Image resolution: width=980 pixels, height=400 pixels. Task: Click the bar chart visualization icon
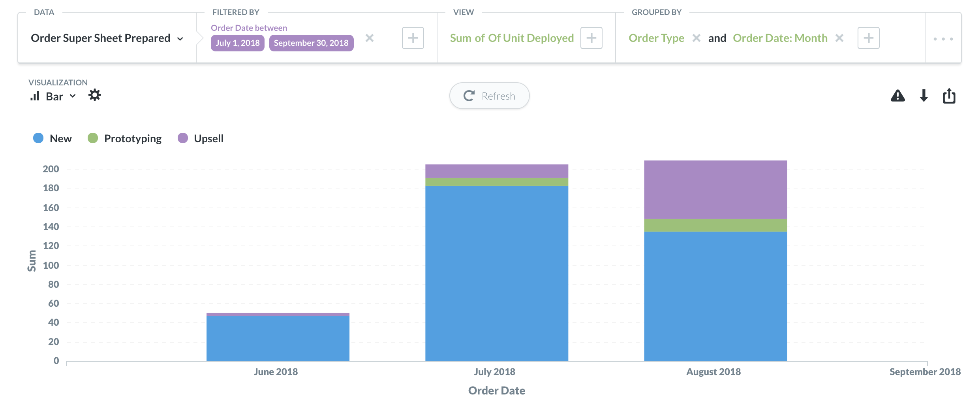pyautogui.click(x=35, y=96)
